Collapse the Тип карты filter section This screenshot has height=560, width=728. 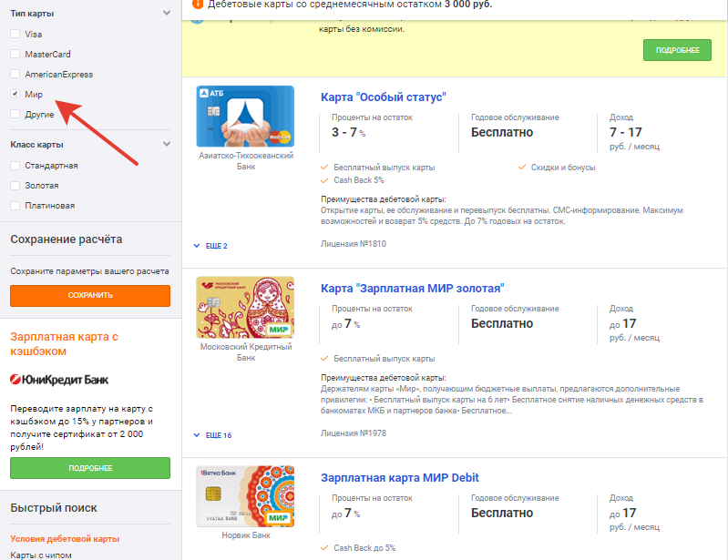[x=167, y=13]
